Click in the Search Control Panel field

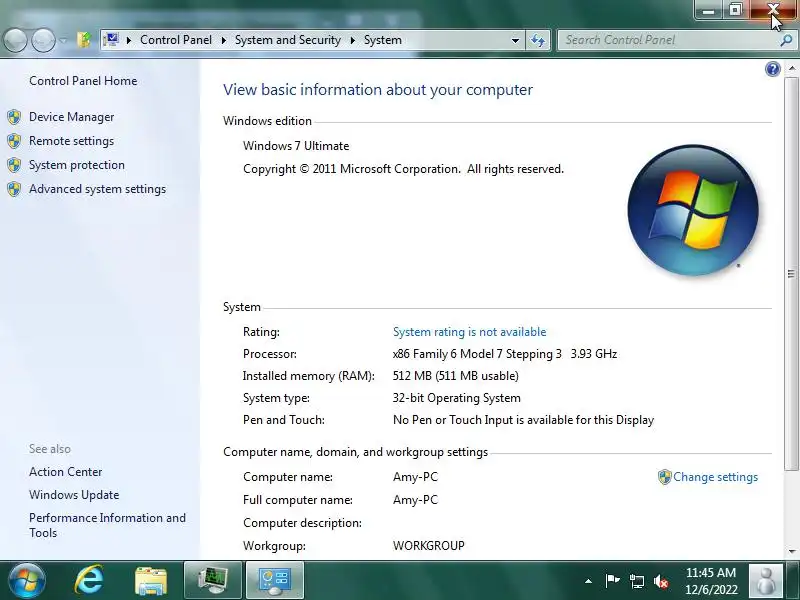668,40
